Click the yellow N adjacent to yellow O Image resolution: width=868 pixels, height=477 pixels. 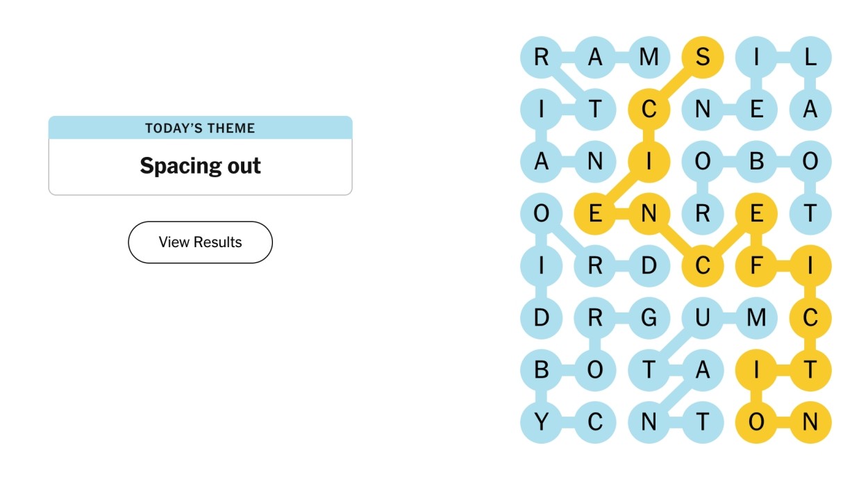click(810, 421)
